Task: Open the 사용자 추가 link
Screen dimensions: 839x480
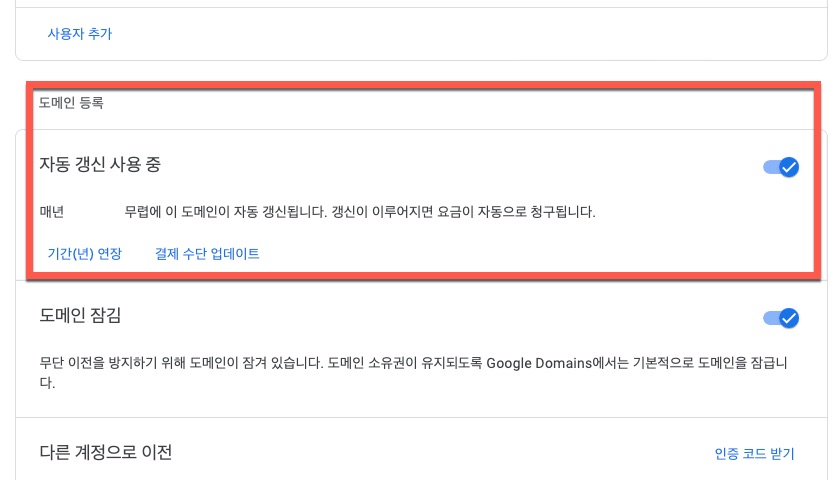Action: coord(80,34)
